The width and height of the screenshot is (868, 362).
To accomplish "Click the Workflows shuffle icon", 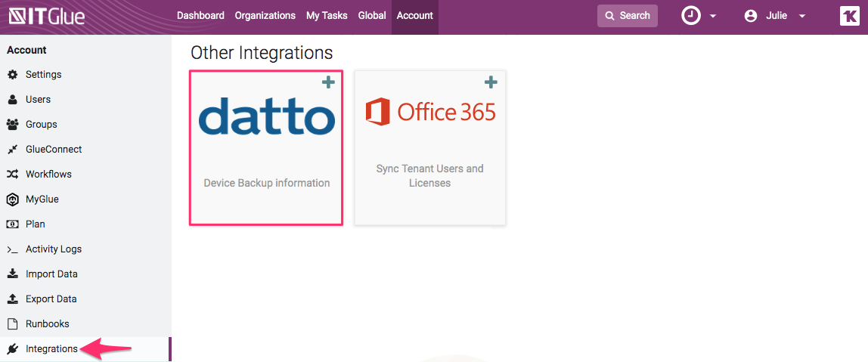I will click(x=12, y=175).
